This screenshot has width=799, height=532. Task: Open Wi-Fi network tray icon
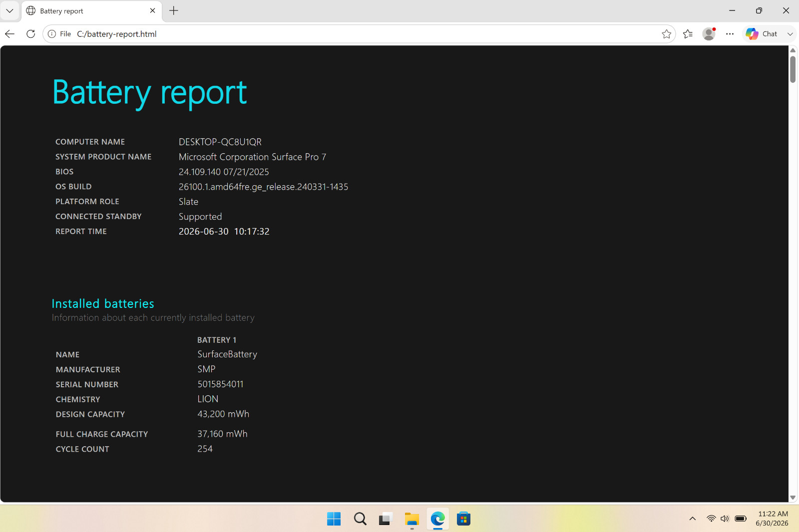tap(711, 519)
